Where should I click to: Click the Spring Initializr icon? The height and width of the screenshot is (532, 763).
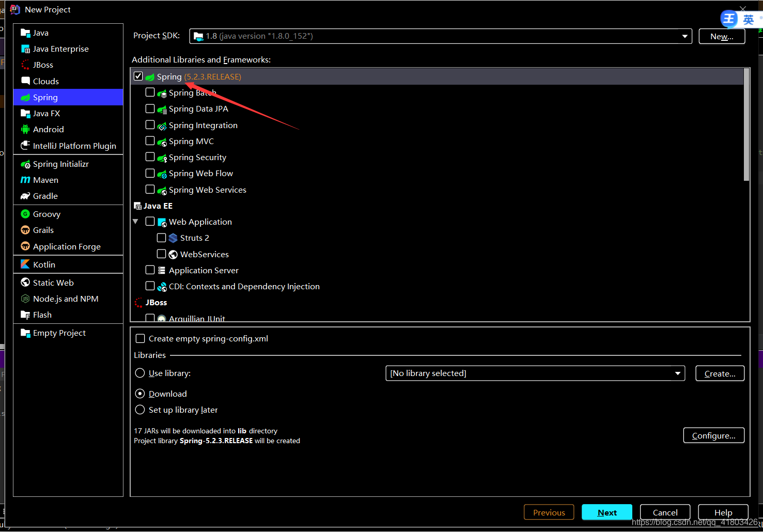point(25,164)
